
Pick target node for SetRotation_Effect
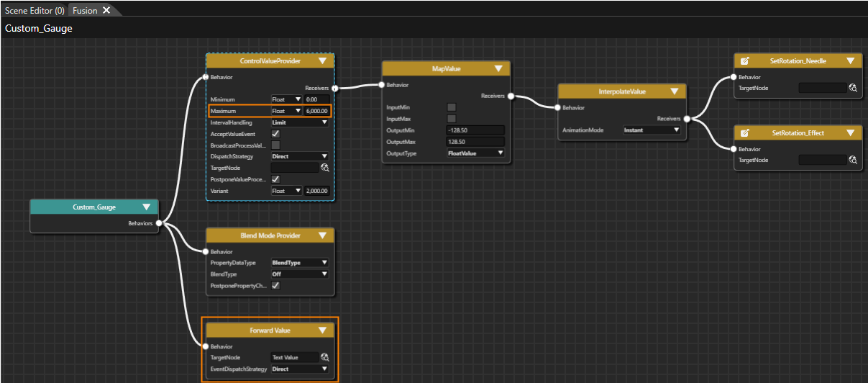853,160
